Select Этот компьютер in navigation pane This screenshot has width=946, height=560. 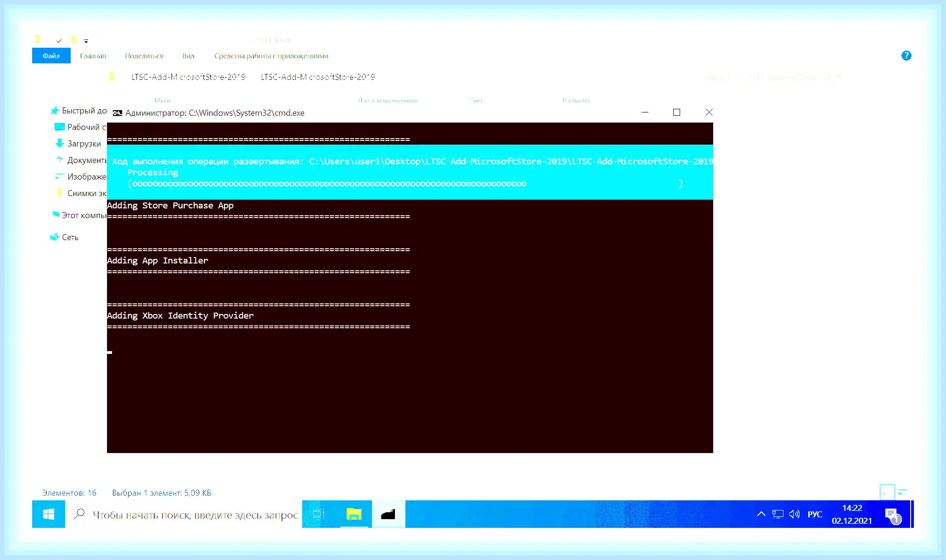79,215
